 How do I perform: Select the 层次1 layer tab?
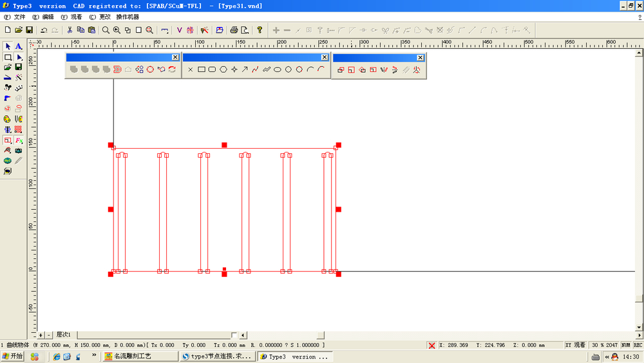pyautogui.click(x=63, y=335)
